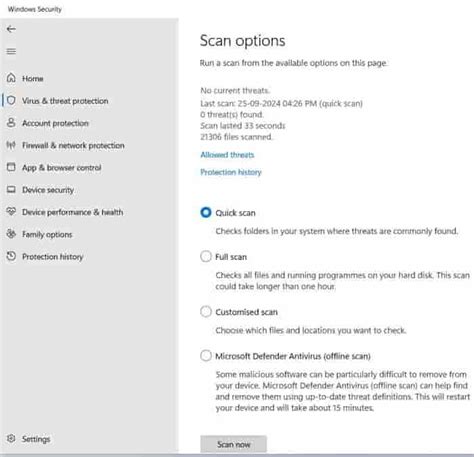Click the back arrow icon
Viewport: 474px width, 457px height.
(11, 29)
